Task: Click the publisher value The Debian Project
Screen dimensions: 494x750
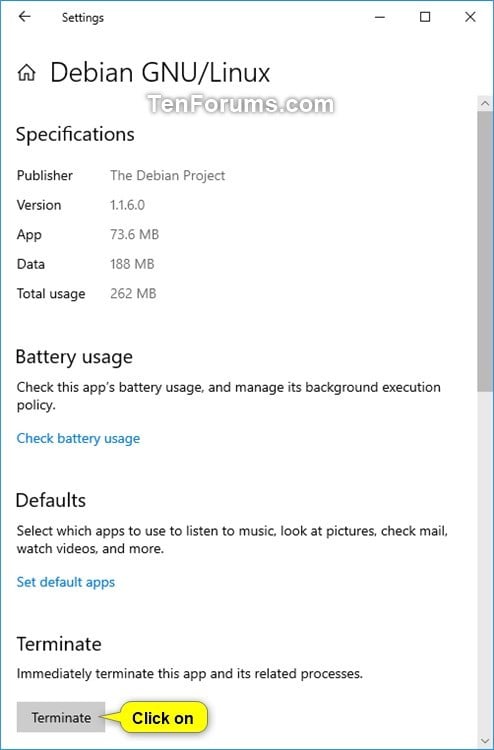Action: tap(167, 176)
